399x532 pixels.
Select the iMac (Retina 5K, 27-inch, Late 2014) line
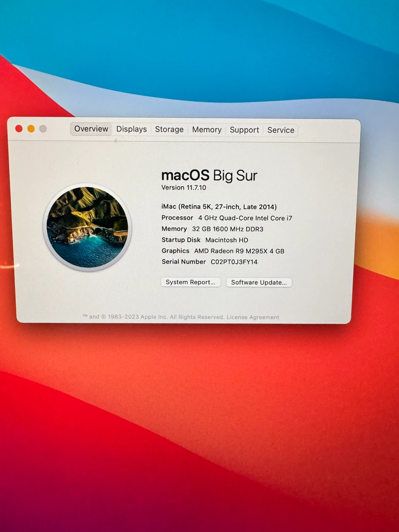219,207
